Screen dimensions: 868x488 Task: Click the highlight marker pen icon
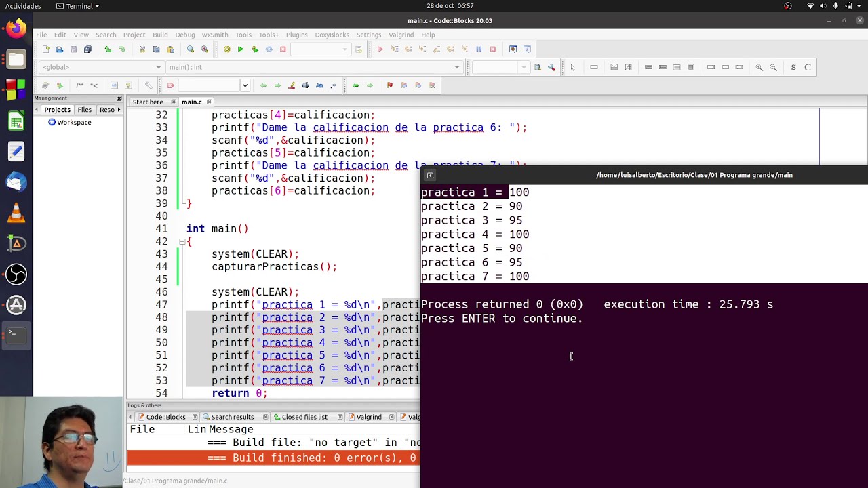click(x=292, y=85)
